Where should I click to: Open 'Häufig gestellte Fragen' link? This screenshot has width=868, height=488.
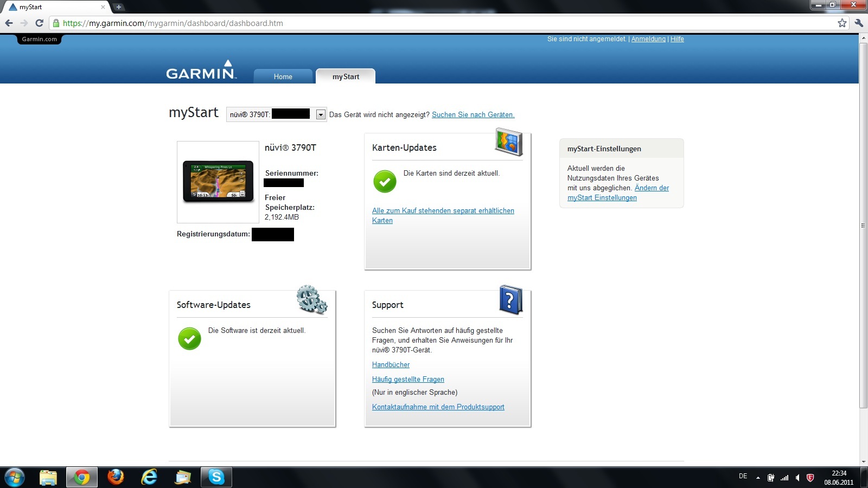408,380
